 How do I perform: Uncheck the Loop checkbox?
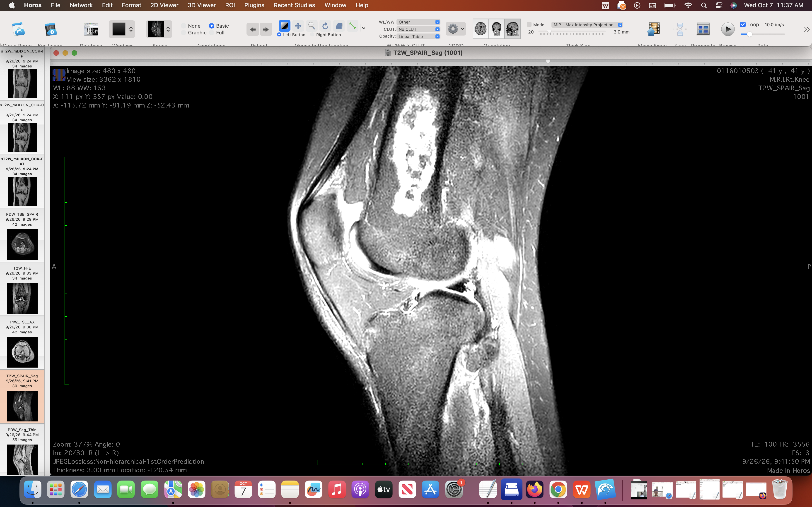pyautogui.click(x=743, y=24)
